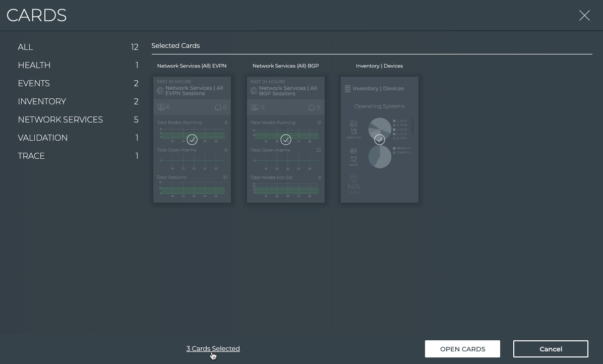Click the switches icon in the Inventory card
Screen dimensions: 603x364
coord(353,124)
